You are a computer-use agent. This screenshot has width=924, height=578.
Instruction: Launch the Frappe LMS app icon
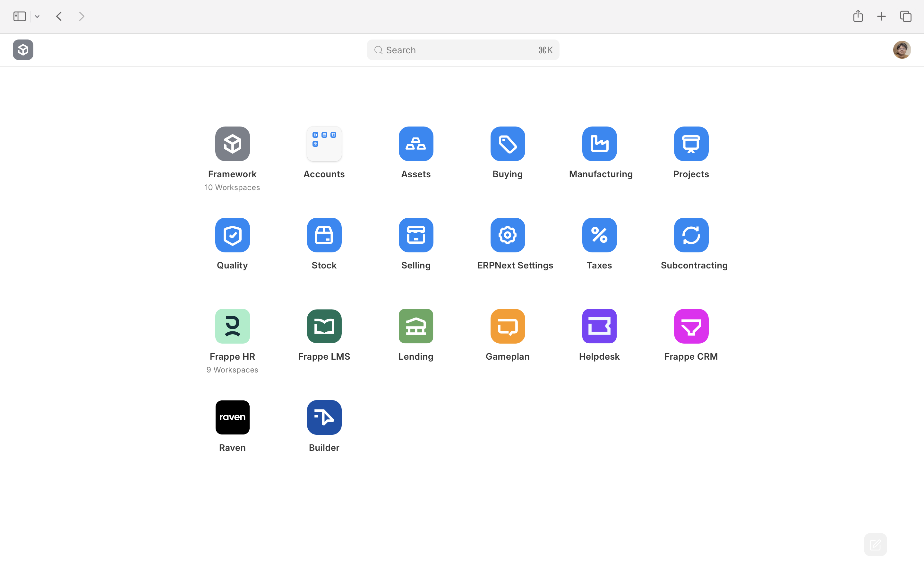coord(324,326)
